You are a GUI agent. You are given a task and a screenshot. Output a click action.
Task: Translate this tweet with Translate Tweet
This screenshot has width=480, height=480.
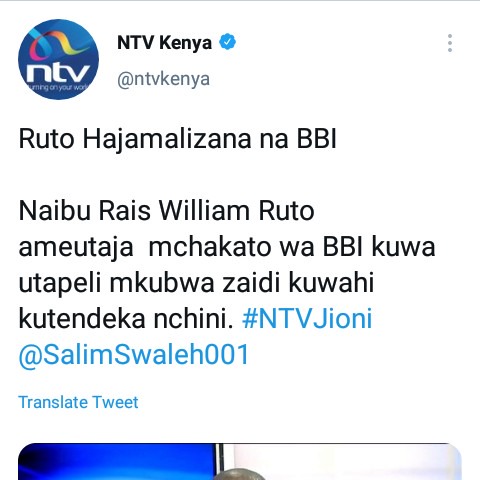[x=78, y=402]
